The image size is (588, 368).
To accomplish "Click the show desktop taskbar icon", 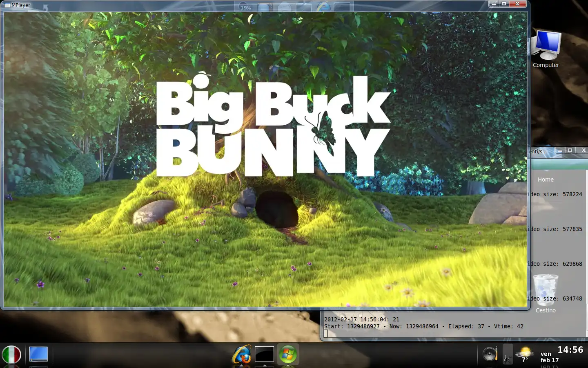I will [x=38, y=354].
